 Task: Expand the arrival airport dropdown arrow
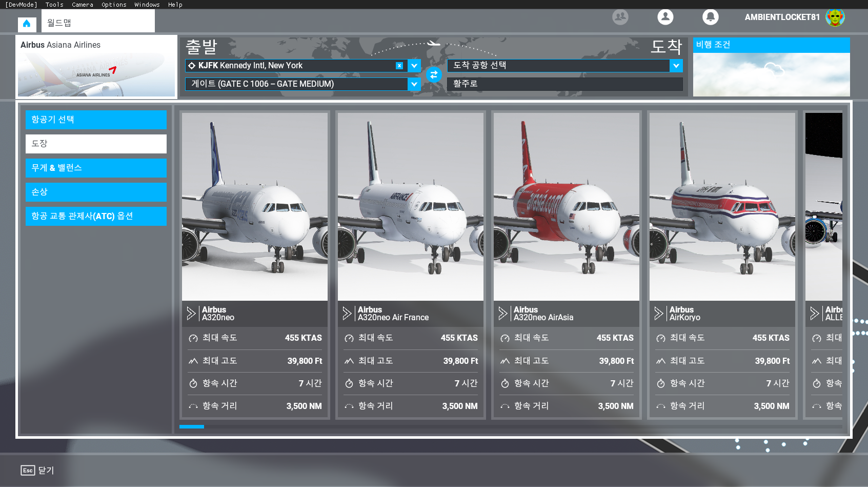pyautogui.click(x=676, y=66)
